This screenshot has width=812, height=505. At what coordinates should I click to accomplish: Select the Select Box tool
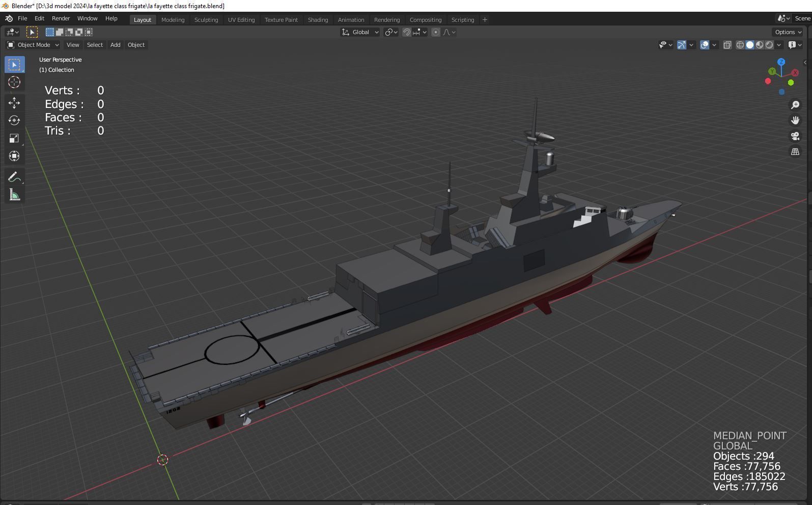pos(14,65)
